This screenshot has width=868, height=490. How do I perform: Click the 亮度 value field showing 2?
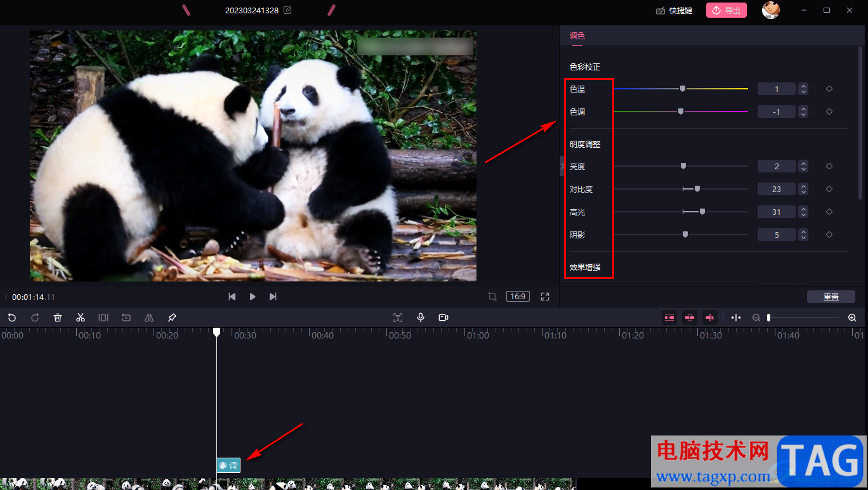pyautogui.click(x=777, y=166)
